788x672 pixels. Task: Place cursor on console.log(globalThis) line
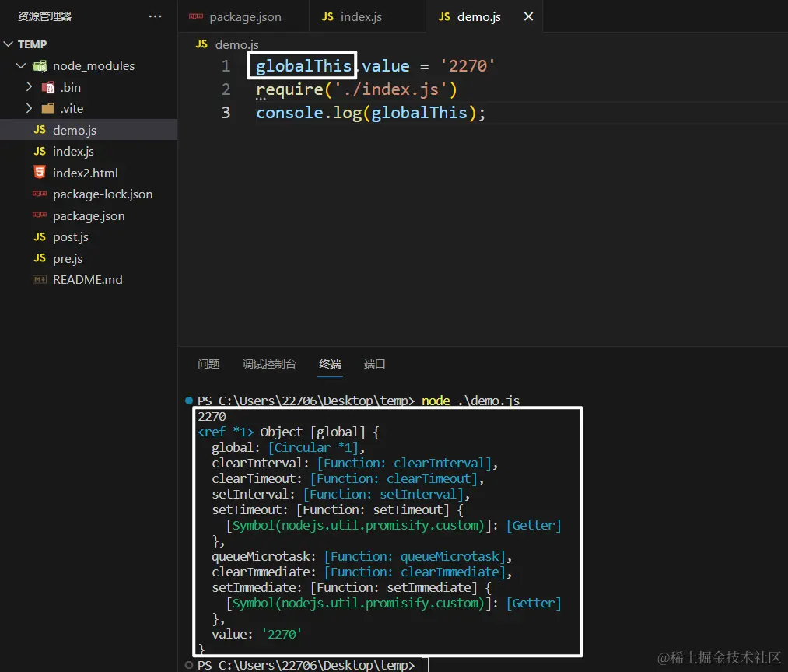(370, 113)
